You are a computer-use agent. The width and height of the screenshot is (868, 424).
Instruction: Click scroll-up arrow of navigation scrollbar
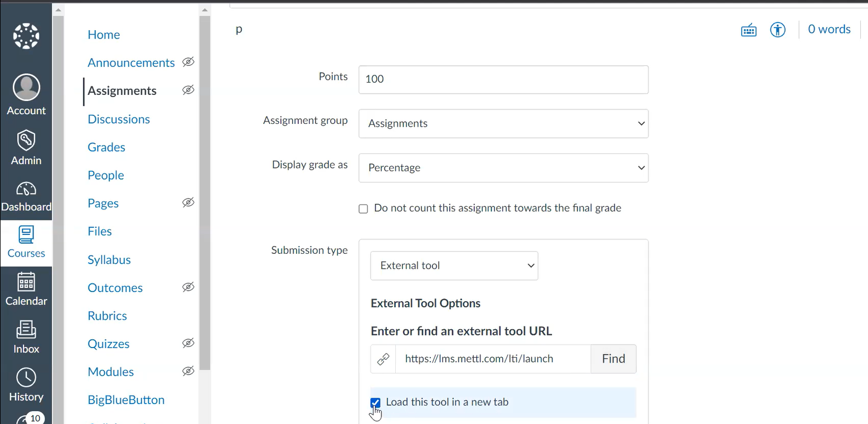(x=205, y=9)
